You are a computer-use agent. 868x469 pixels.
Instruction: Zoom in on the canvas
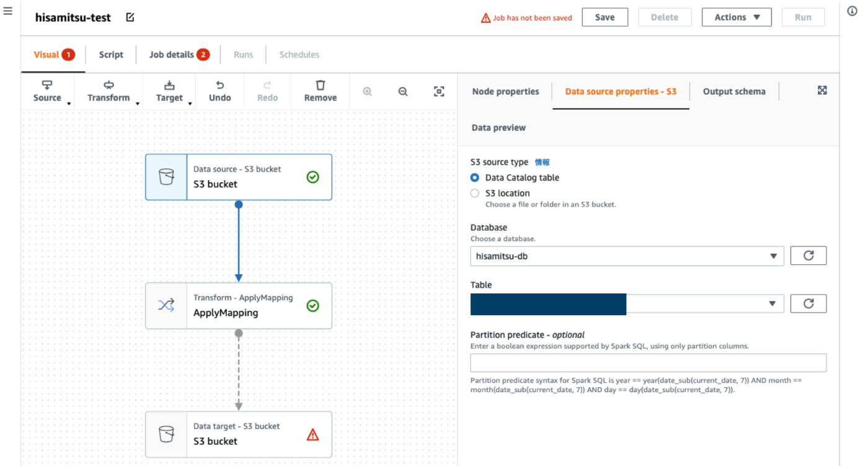click(368, 91)
